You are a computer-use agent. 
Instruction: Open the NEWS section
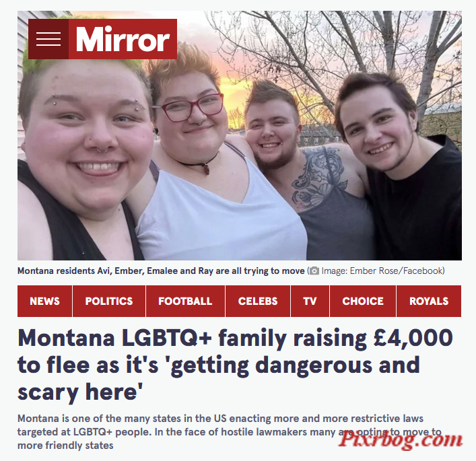(44, 301)
